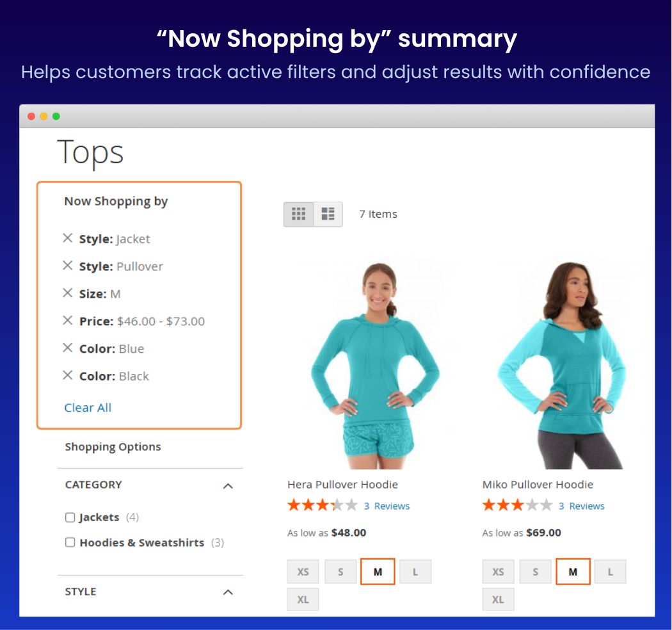The height and width of the screenshot is (630, 672).
Task: Select size L for Miko Pullover Hoodie
Action: (611, 572)
